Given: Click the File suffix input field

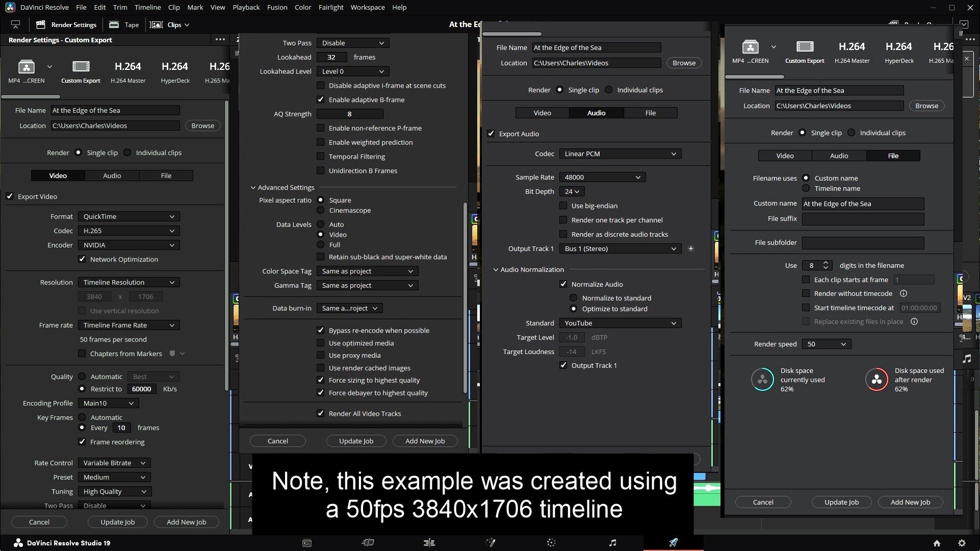Looking at the screenshot, I should coord(863,219).
